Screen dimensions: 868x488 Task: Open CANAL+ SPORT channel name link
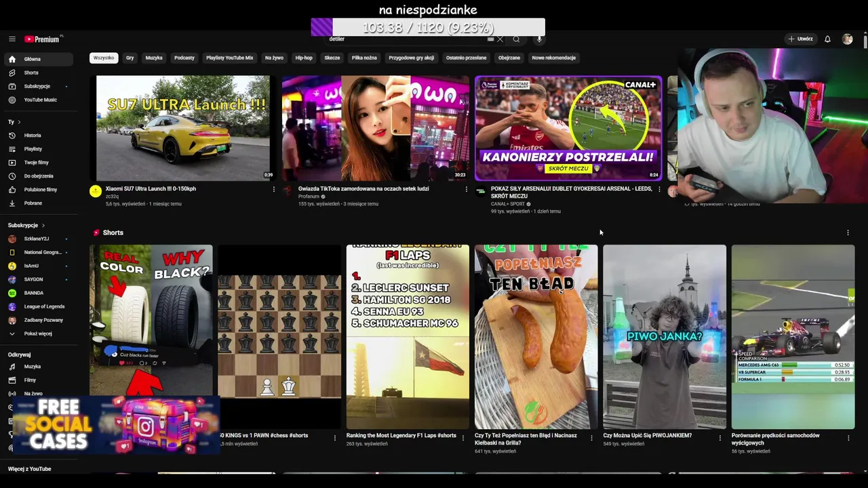[507, 204]
